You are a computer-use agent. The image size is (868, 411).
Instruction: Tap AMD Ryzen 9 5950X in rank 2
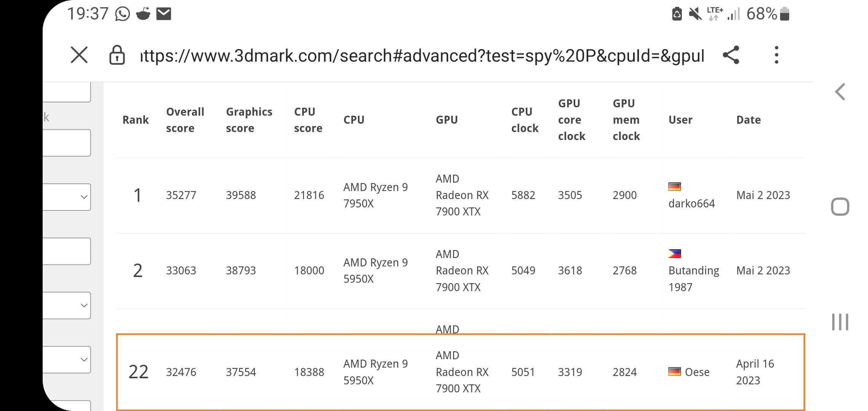coord(375,271)
